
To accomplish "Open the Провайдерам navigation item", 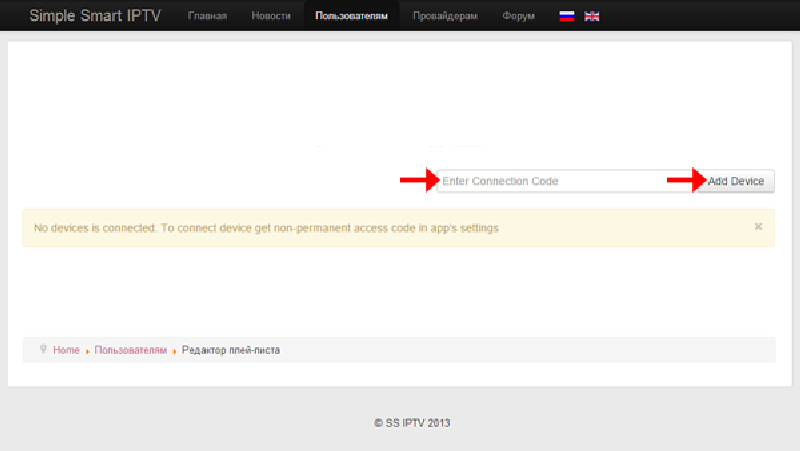I will coord(445,17).
